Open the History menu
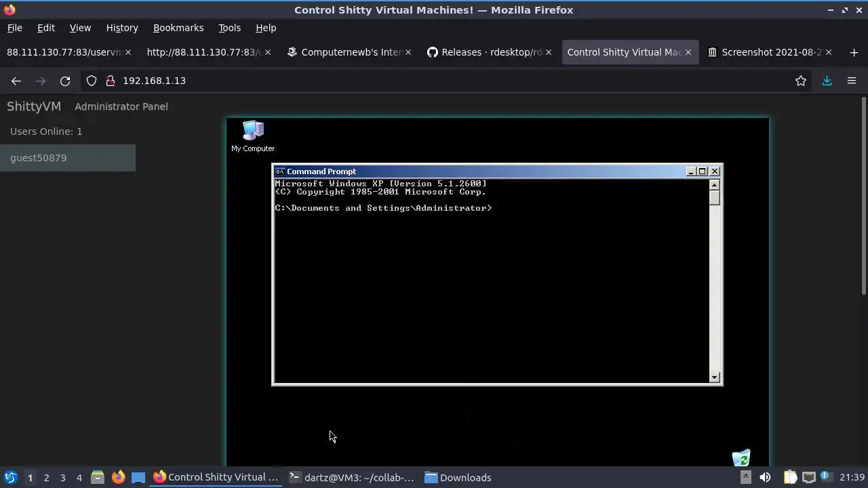Viewport: 868px width, 488px height. (122, 28)
